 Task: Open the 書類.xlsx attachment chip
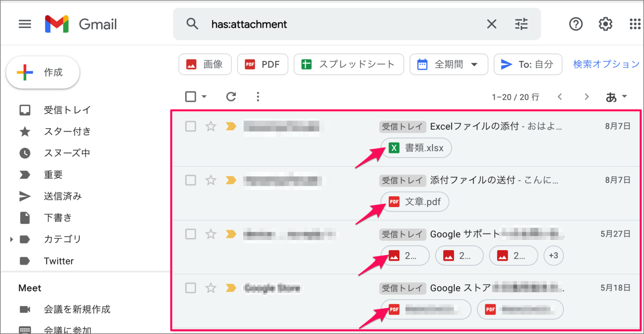coord(416,148)
